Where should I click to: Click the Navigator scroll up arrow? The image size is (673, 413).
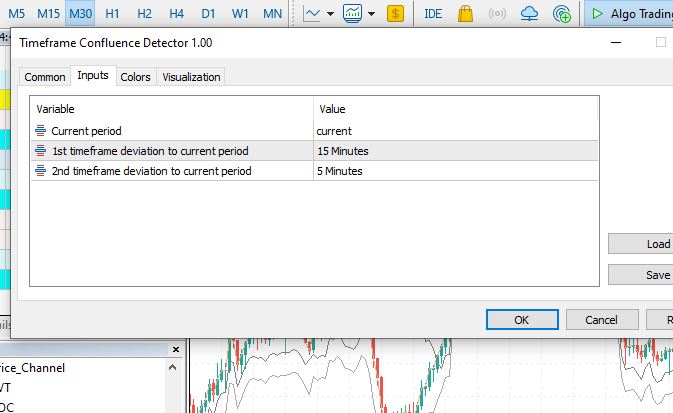click(173, 367)
